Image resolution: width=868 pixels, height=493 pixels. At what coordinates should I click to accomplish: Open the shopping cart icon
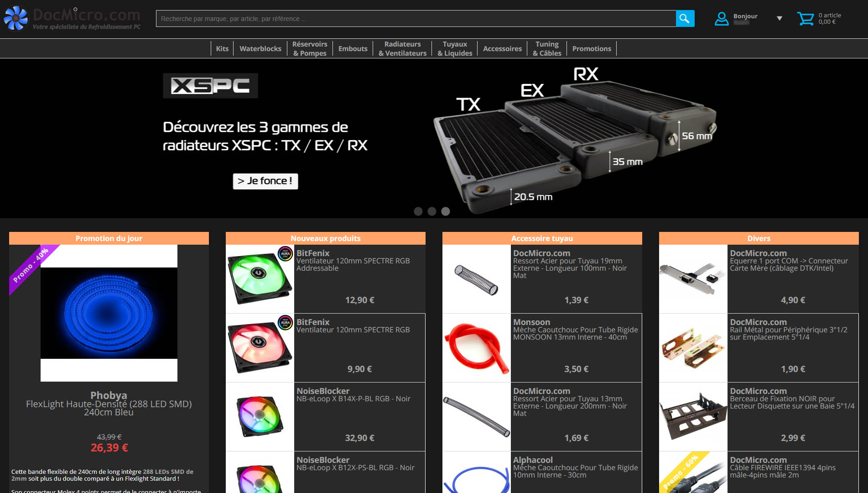click(x=805, y=19)
